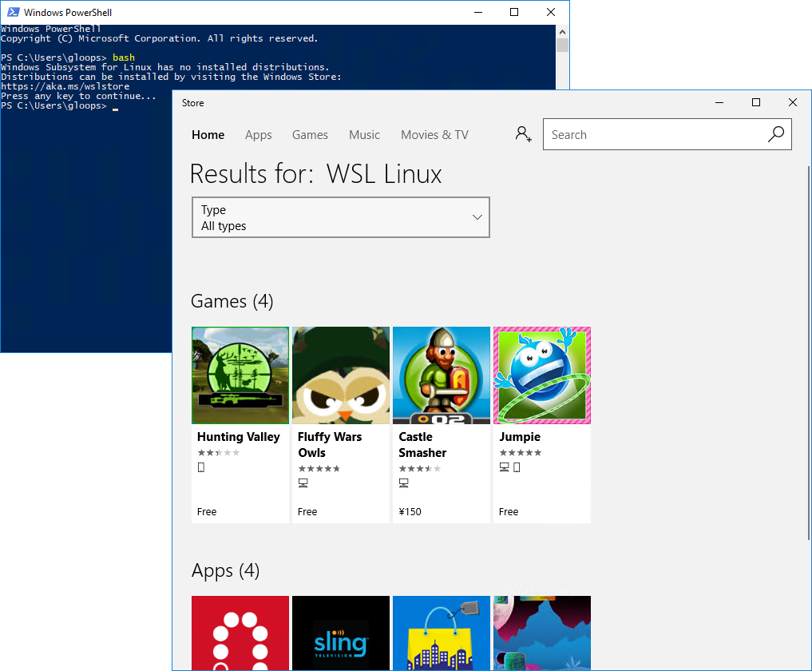Viewport: 812px width, 671px height.
Task: Click the Apps (4) section heading
Action: click(x=225, y=570)
